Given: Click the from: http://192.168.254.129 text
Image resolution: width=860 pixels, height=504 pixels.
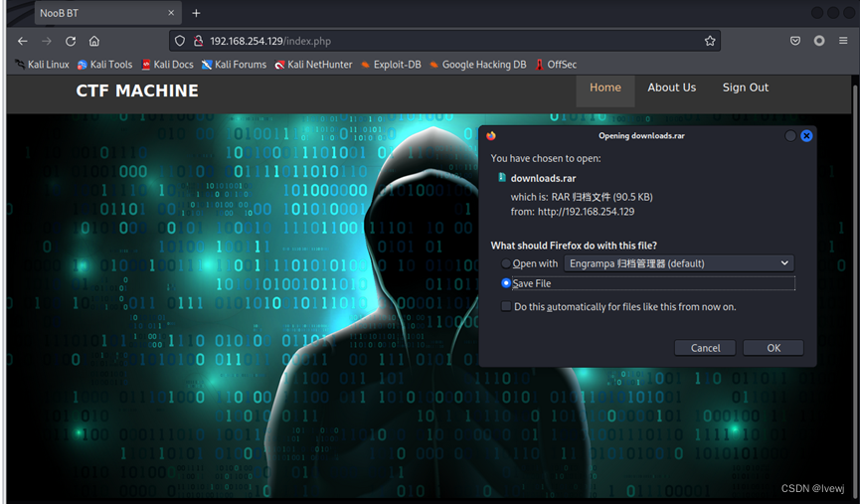Looking at the screenshot, I should coord(572,212).
